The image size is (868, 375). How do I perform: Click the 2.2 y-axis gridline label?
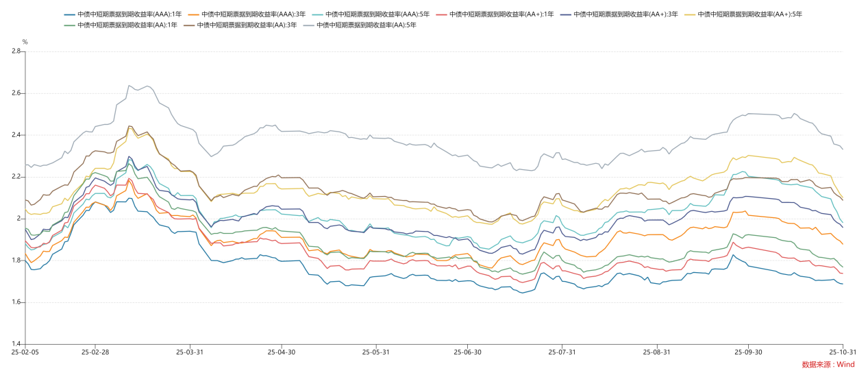coord(14,177)
